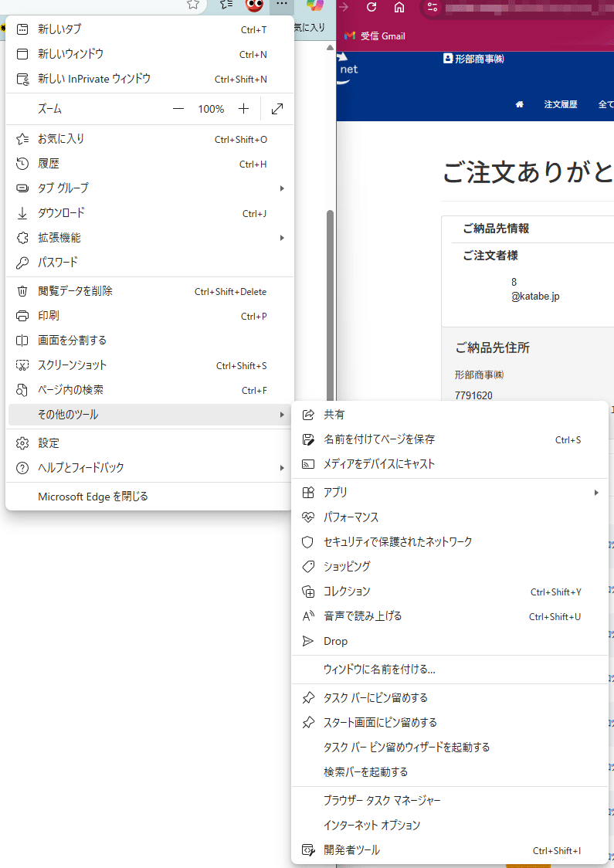
Task: Click the zoom in plus button
Action: 243,109
